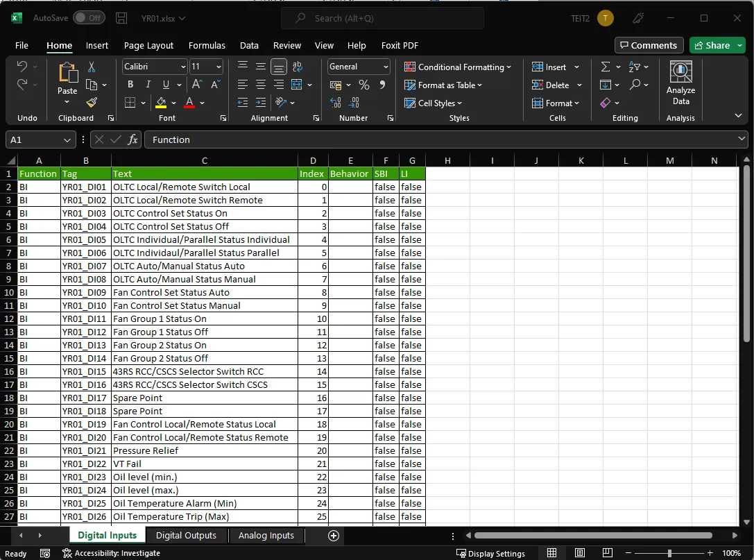Switch to the Analog Inputs sheet tab
Screen dimensions: 754x560
266,536
